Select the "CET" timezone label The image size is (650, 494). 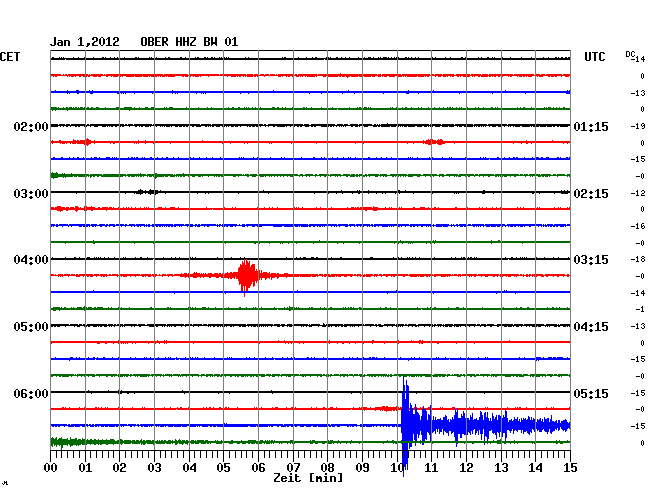[x=10, y=57]
